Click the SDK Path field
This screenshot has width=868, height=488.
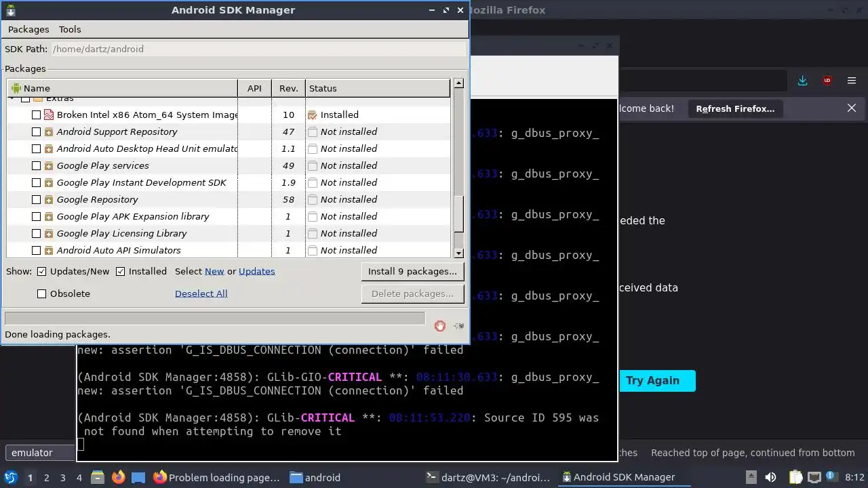coord(258,49)
